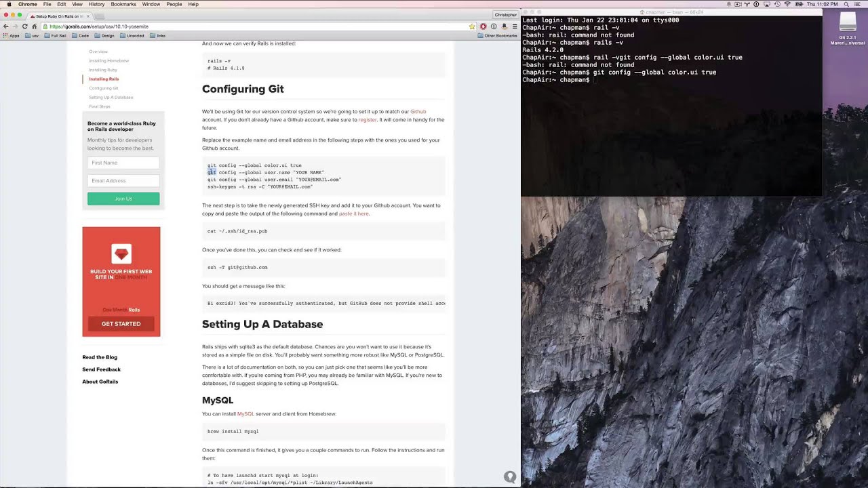Click the battery status icon
The height and width of the screenshot is (488, 868).
[x=799, y=4]
